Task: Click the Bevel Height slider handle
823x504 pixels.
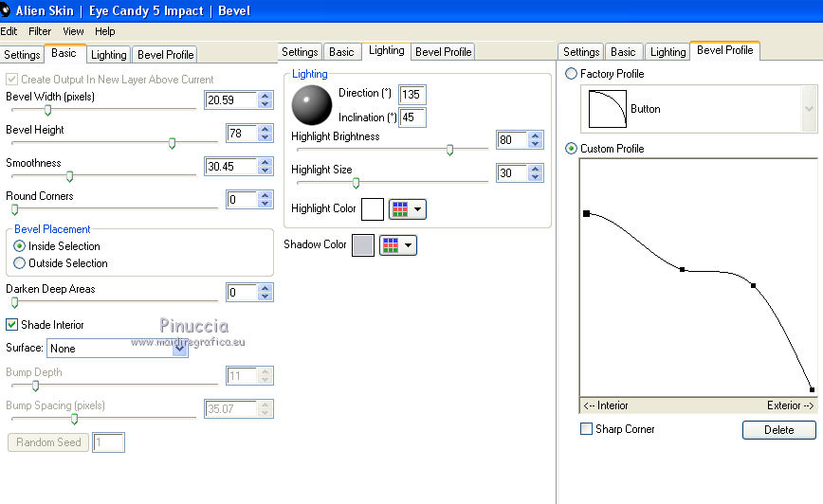Action: (x=172, y=143)
